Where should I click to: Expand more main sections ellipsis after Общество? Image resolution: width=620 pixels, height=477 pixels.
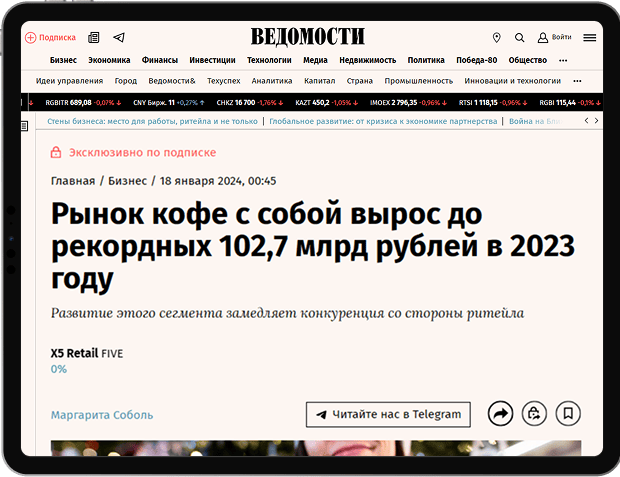(x=563, y=61)
